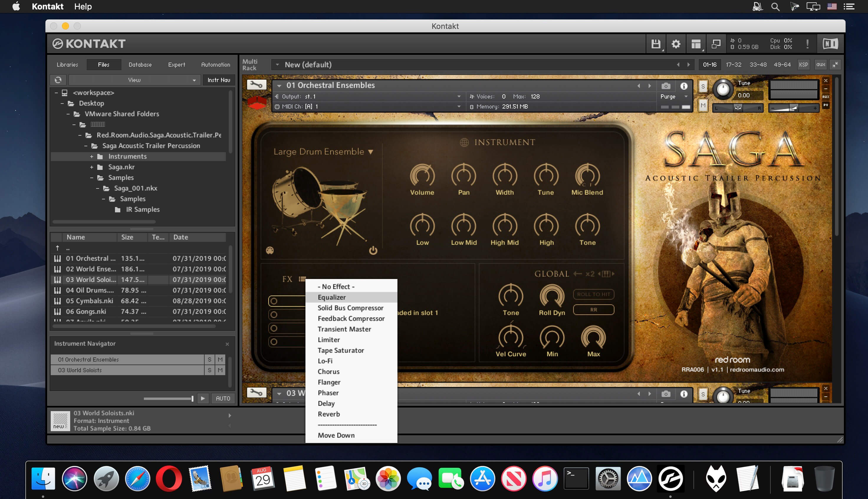Toggle the RR round robin button
This screenshot has height=499, width=868.
594,310
